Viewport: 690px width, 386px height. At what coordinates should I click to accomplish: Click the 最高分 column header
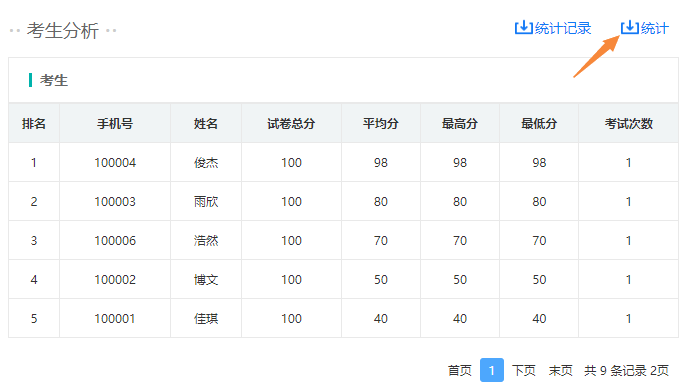(460, 124)
